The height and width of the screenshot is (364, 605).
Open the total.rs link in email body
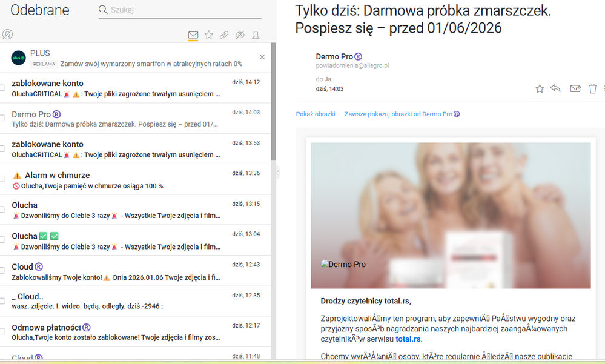(x=408, y=339)
